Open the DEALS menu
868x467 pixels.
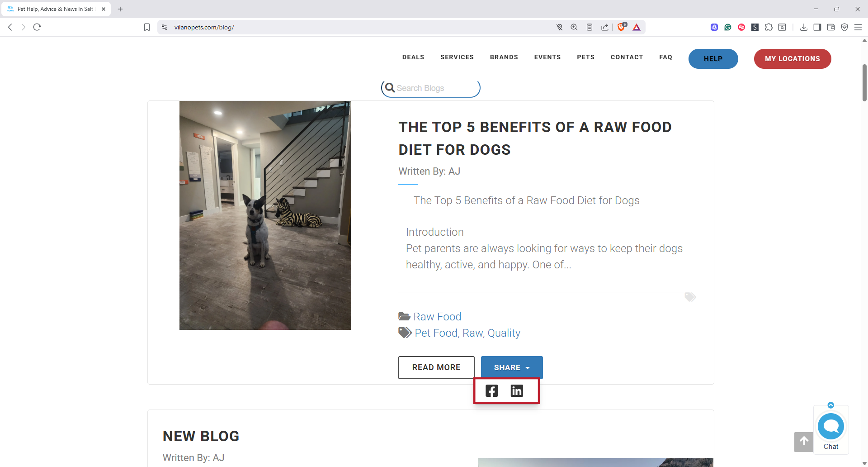(x=413, y=57)
